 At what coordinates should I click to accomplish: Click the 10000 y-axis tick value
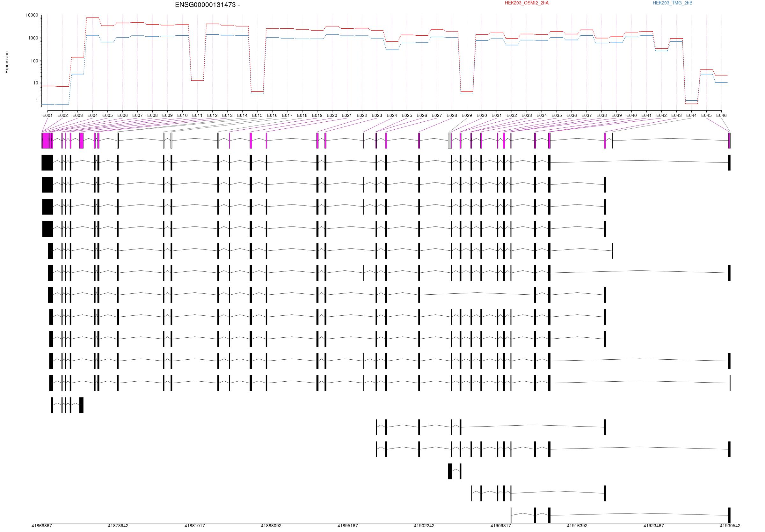32,15
